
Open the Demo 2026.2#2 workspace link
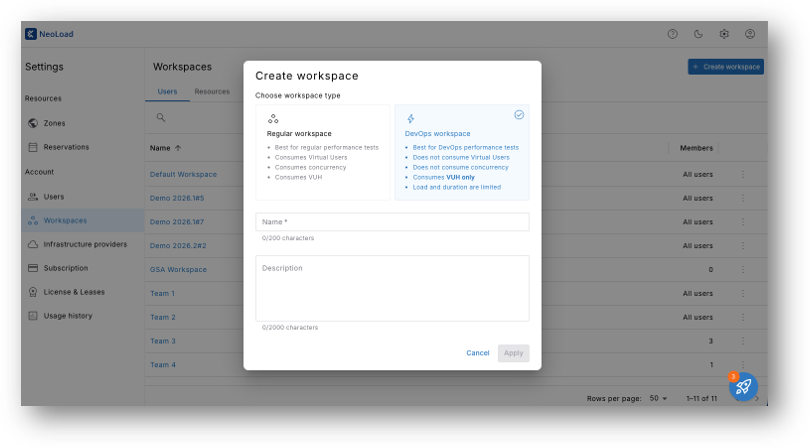(178, 246)
